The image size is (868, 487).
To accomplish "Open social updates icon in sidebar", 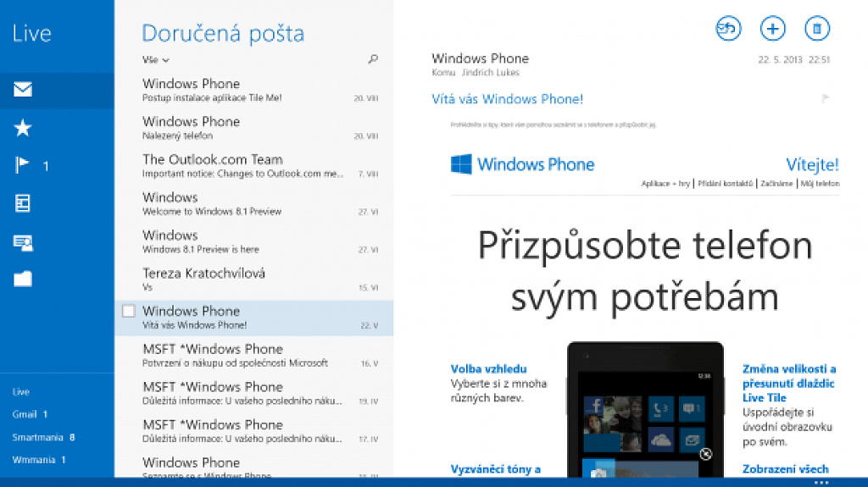I will tap(23, 242).
